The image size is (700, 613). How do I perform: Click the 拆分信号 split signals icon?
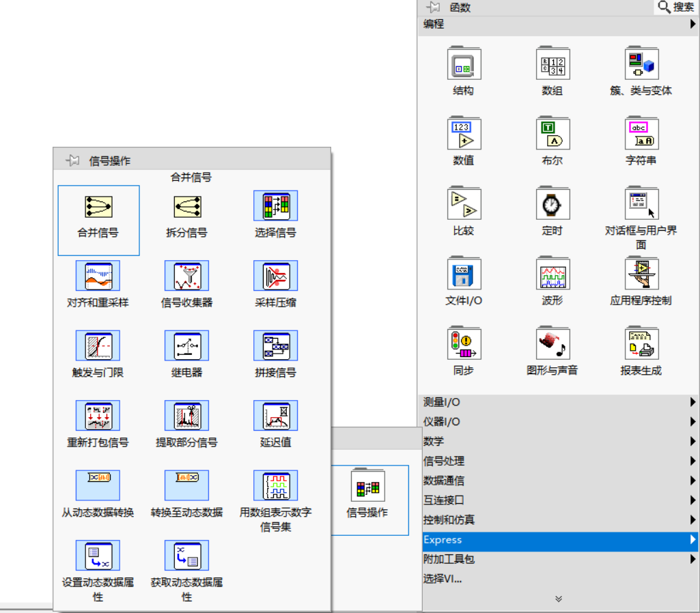click(186, 207)
